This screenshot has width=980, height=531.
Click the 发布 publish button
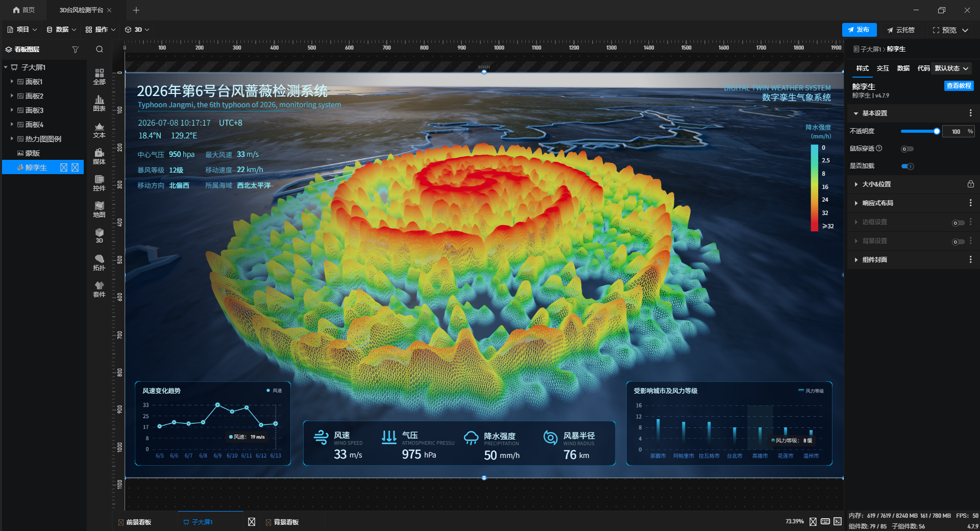click(x=859, y=30)
